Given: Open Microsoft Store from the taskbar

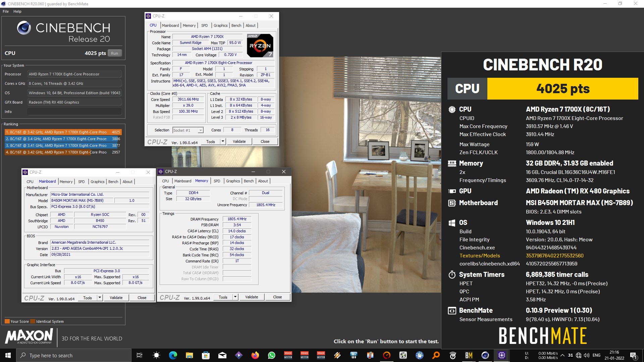Looking at the screenshot, I should 206,355.
